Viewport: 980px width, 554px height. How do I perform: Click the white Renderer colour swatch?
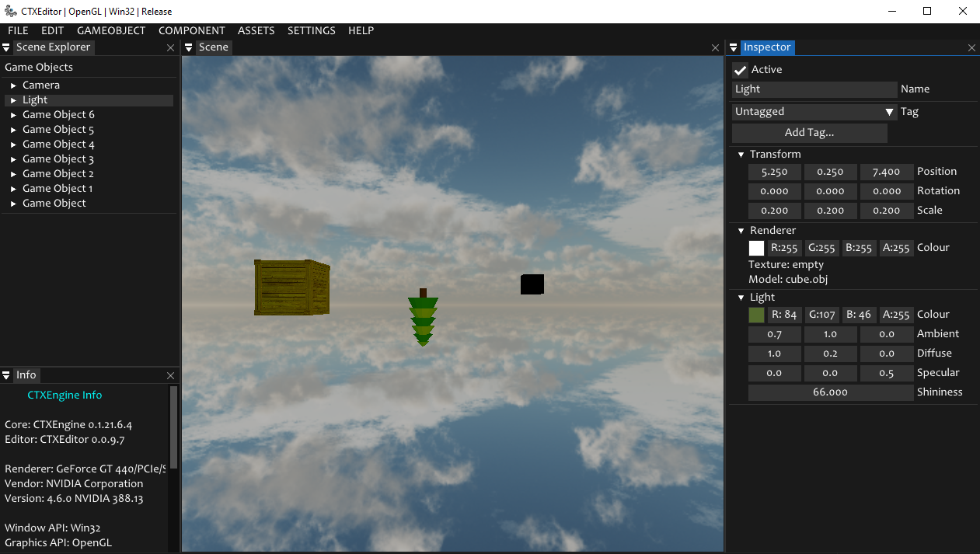click(756, 248)
